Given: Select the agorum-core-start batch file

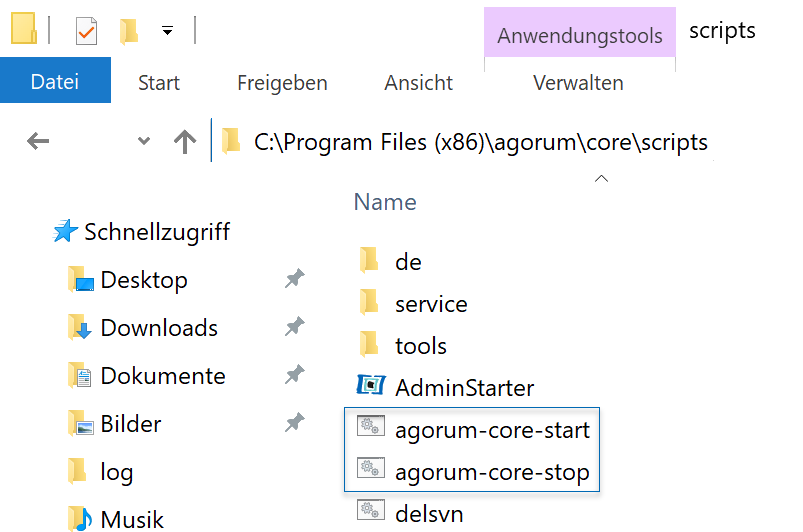Looking at the screenshot, I should point(473,430).
